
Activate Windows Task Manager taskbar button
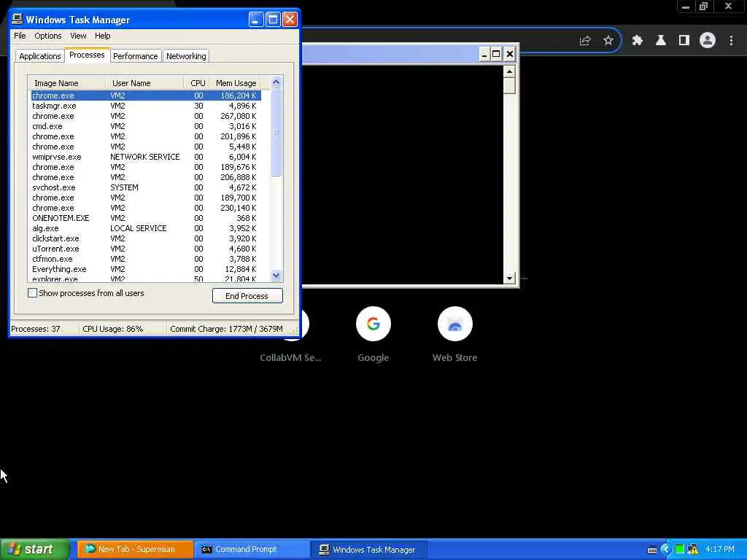click(x=369, y=550)
